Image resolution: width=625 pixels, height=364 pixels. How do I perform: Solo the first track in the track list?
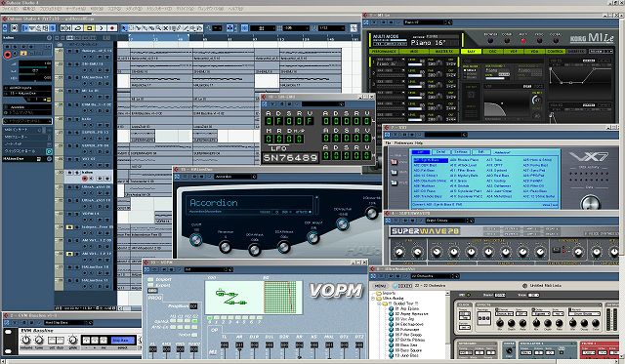tap(76, 51)
